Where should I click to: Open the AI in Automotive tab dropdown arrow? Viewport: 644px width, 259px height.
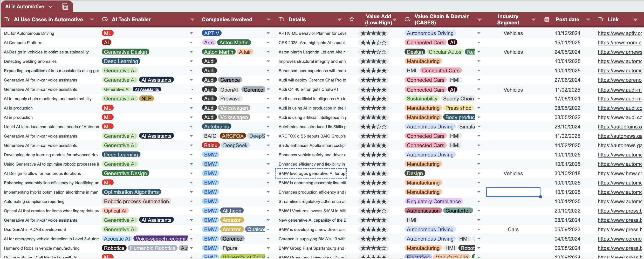coord(51,7)
